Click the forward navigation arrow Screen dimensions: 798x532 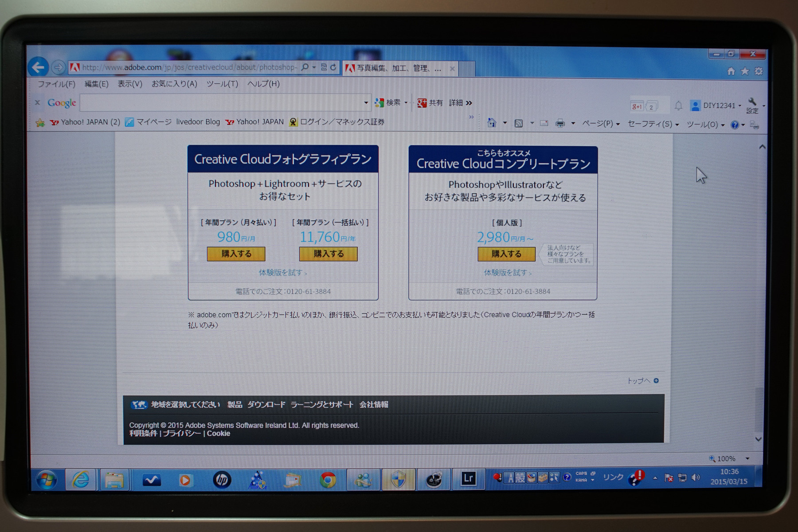(58, 67)
